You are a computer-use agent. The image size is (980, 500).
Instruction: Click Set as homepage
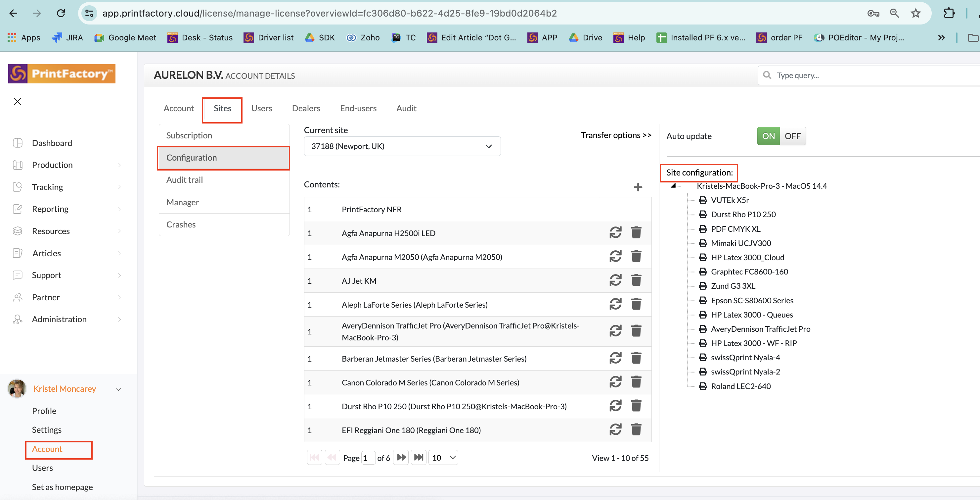pos(62,487)
